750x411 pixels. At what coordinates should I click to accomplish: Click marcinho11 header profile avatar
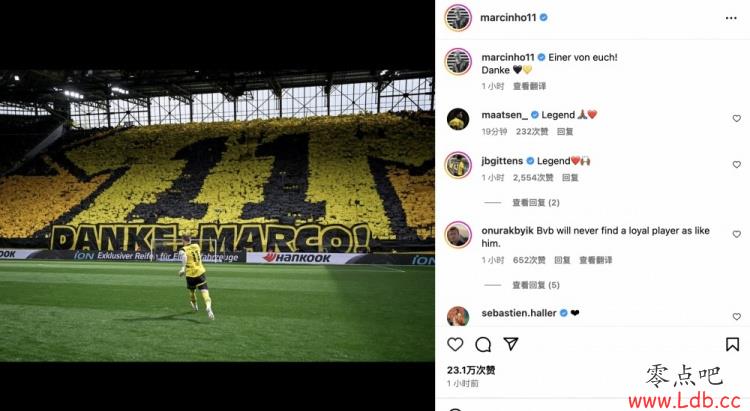(x=458, y=18)
